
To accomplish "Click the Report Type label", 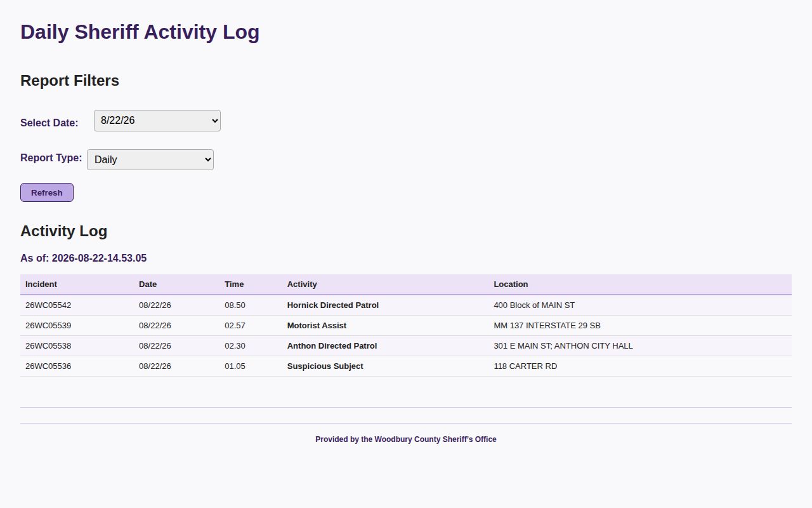I will tap(51, 158).
